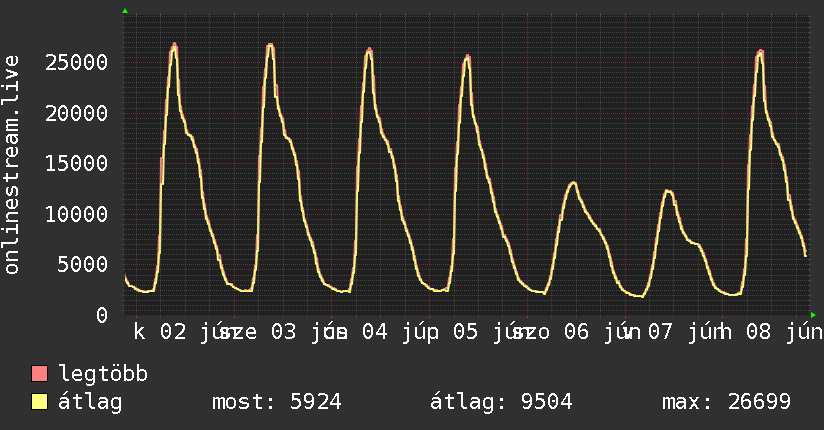Click the yellow átlag legend swatch
824x430 pixels.
pos(39,402)
